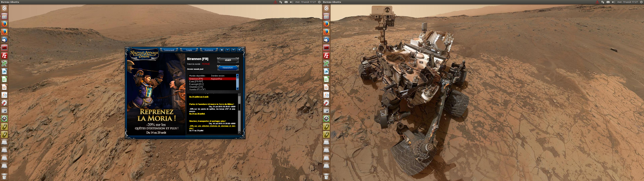Click the JOUER button
This screenshot has width=644, height=181.
coord(228,60)
